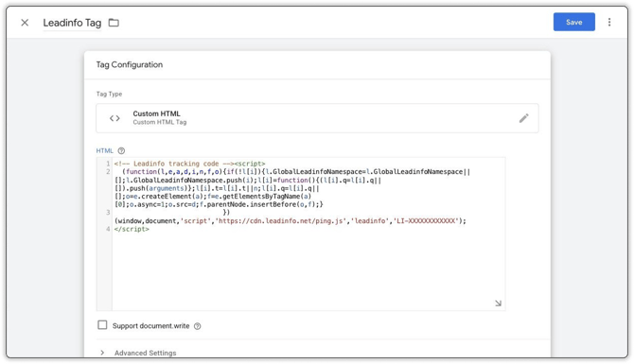Click inside the HTML code editor
Image resolution: width=634 pixels, height=364 pixels.
[x=301, y=234]
